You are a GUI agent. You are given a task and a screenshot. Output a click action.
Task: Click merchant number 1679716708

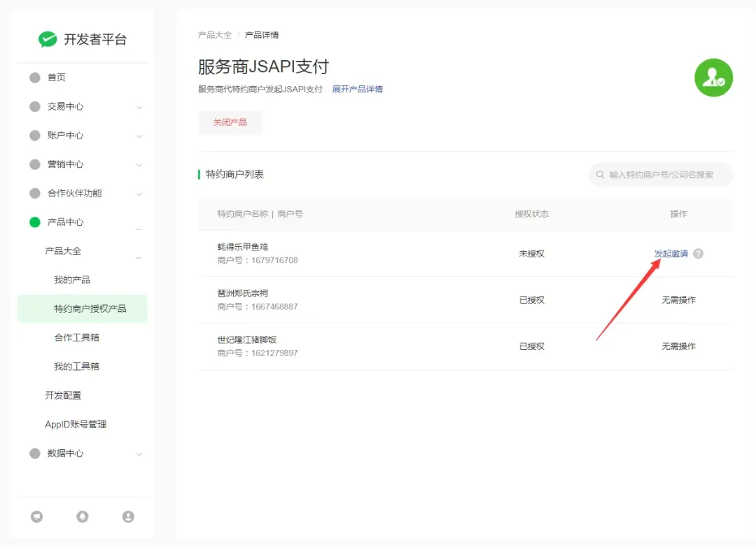[x=274, y=260]
